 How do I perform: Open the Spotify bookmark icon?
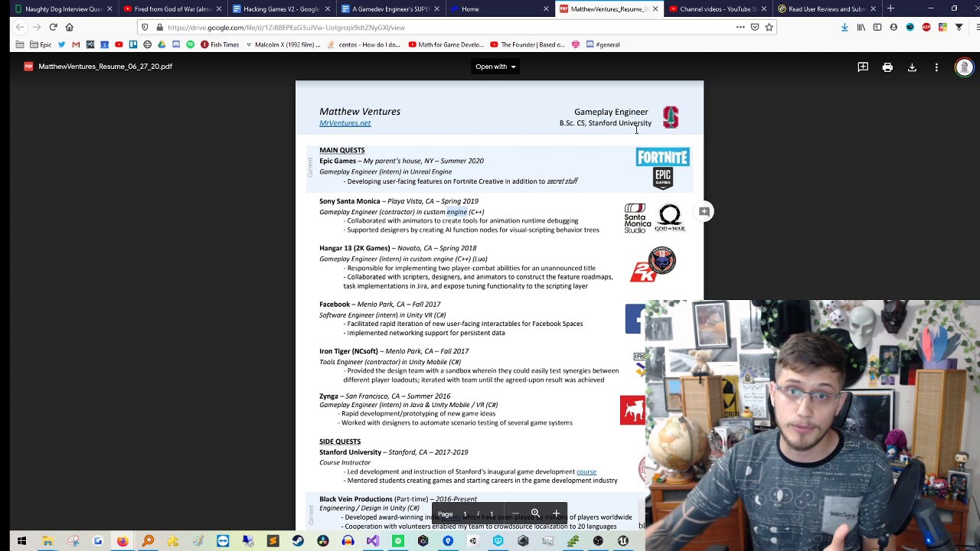tap(190, 44)
